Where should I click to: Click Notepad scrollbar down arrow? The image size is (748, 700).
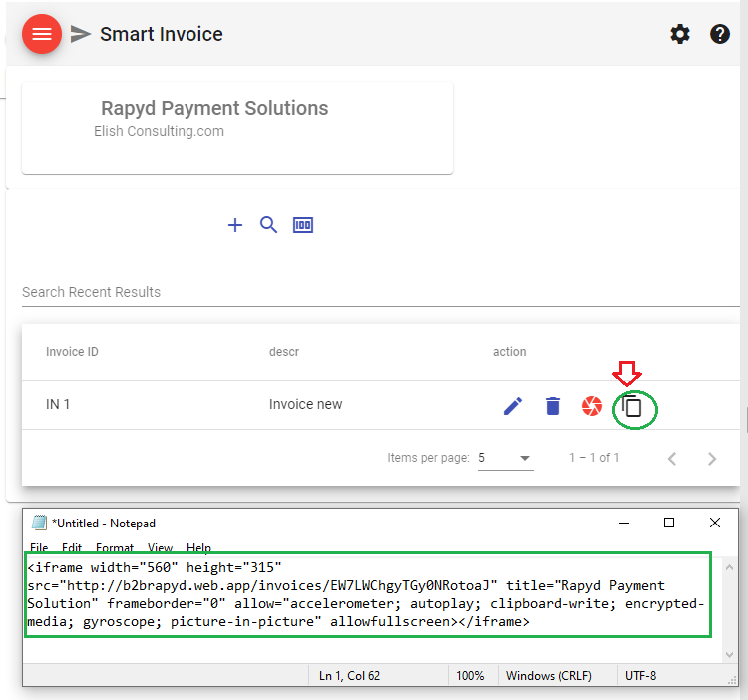[729, 655]
